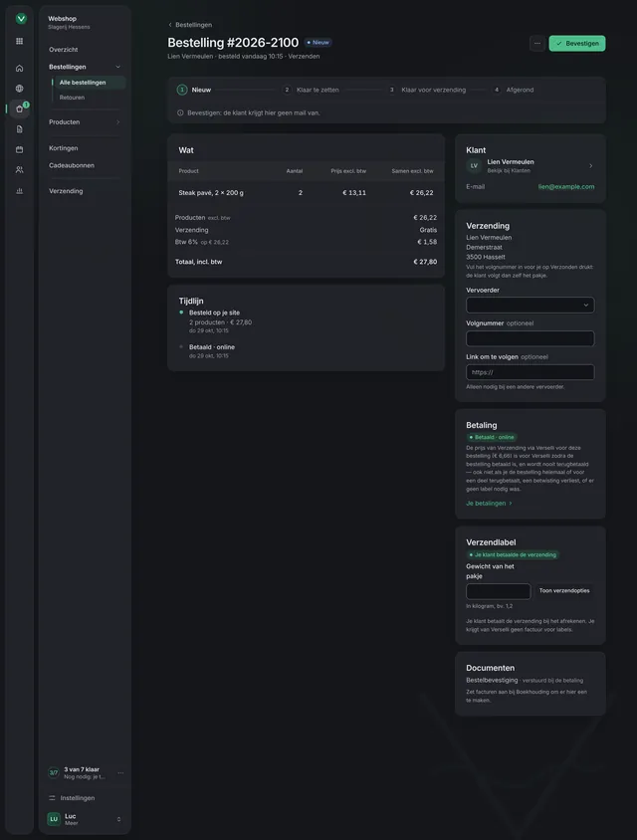Click the lien@example.com email link
The image size is (637, 840).
tap(565, 187)
